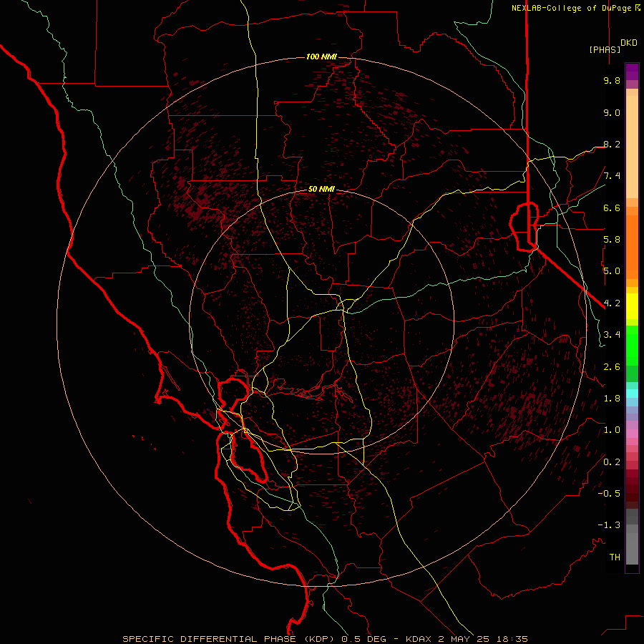Image resolution: width=644 pixels, height=644 pixels.
Task: Click the 8.2 value on the scale
Action: (612, 144)
